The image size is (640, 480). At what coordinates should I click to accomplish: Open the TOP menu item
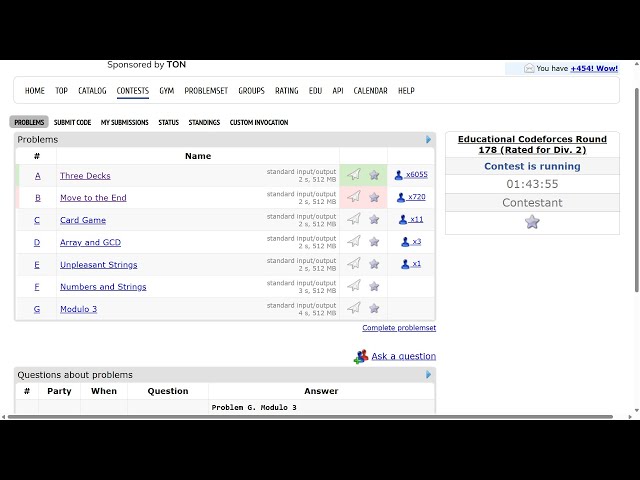62,91
